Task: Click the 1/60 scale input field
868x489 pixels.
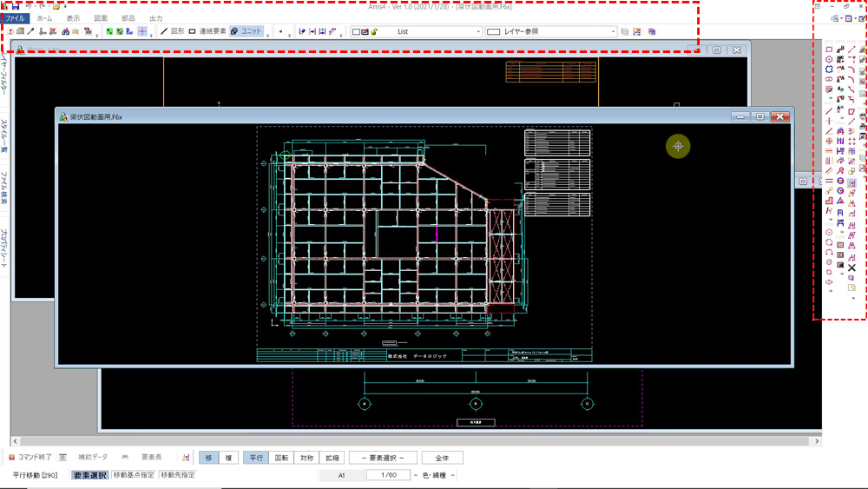Action: point(387,475)
